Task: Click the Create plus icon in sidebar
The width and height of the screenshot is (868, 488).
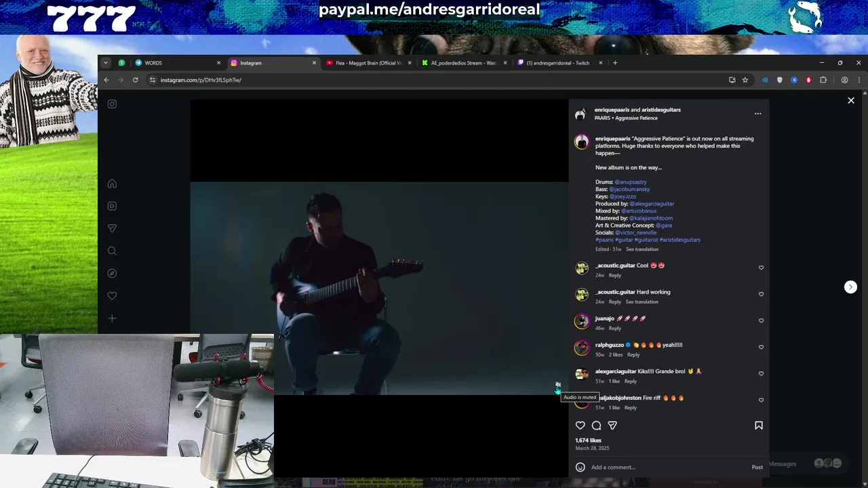Action: coord(112,318)
